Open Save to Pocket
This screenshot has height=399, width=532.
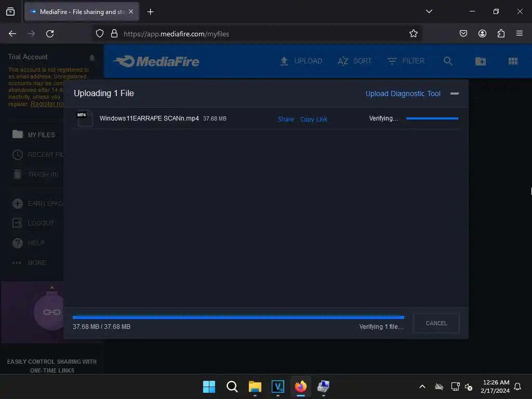tap(463, 33)
